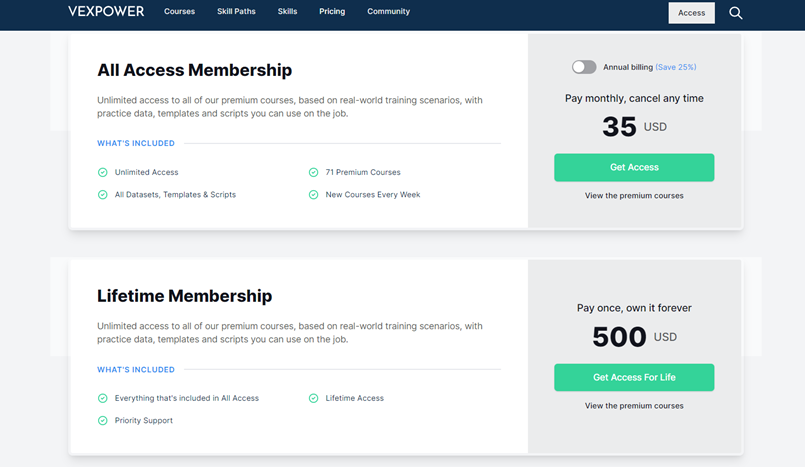Screen dimensions: 805x467
Task: Click the Access button in header
Action: (692, 13)
